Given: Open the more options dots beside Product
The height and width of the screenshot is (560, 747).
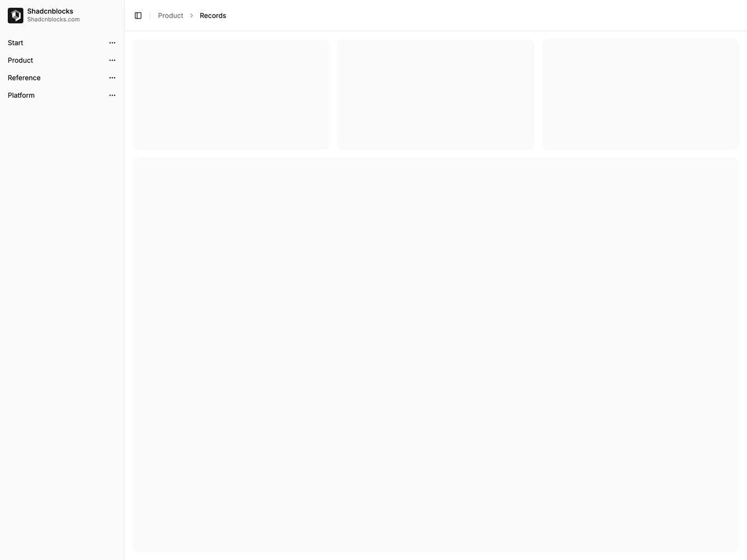Looking at the screenshot, I should 112,60.
